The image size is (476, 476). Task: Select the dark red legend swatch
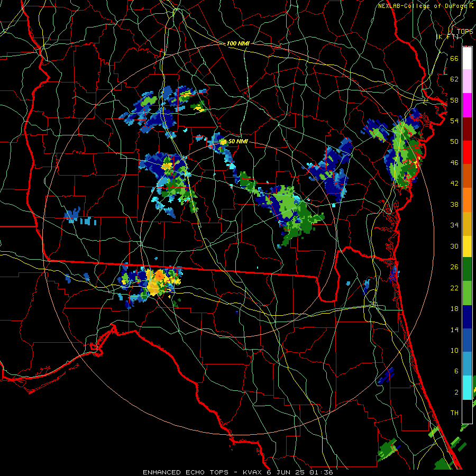click(x=467, y=129)
